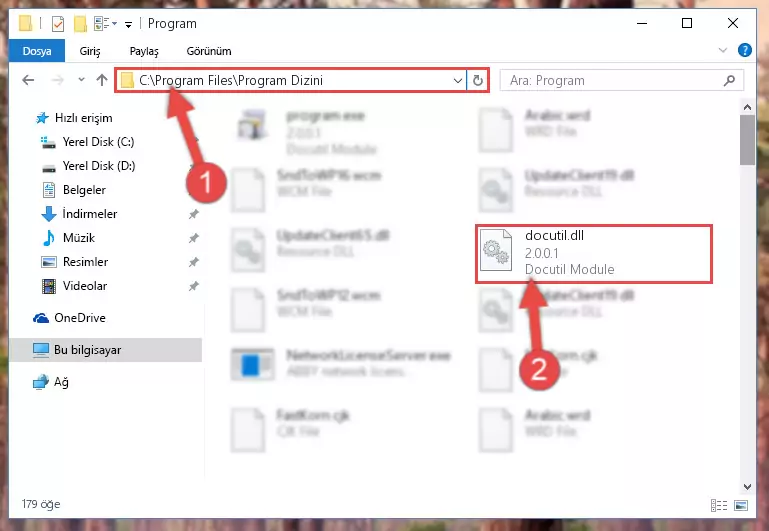The image size is (769, 531).
Task: Open the Dosya file menu tab
Action: [37, 51]
